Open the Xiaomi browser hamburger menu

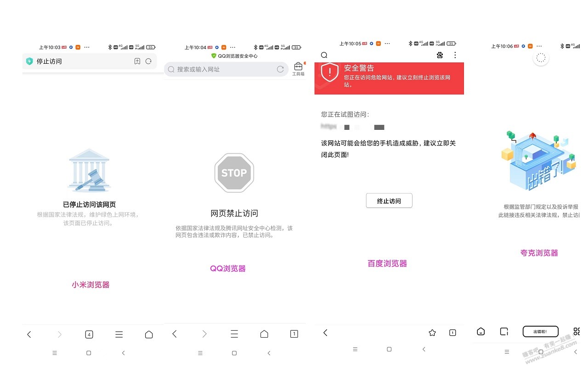(x=119, y=335)
